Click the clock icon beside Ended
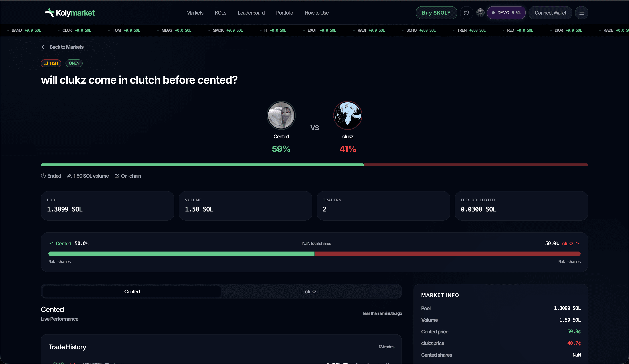This screenshot has width=629, height=364. tap(43, 176)
